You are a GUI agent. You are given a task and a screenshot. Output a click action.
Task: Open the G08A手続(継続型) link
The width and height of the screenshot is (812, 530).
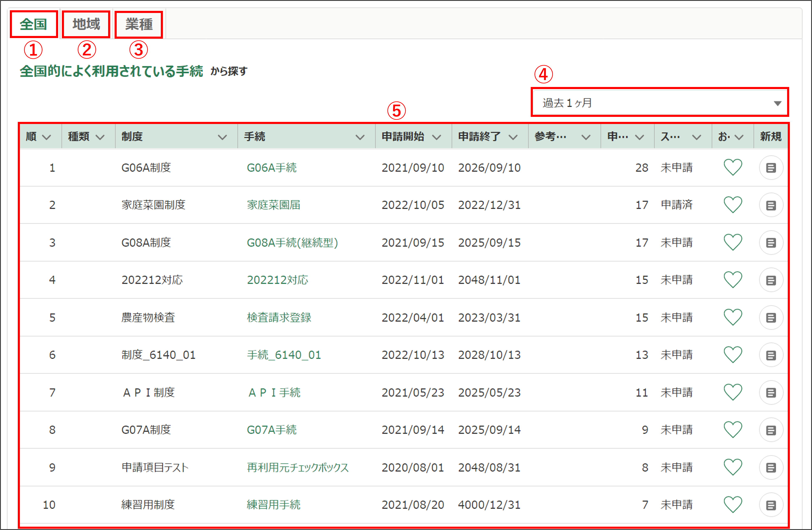[x=292, y=243]
